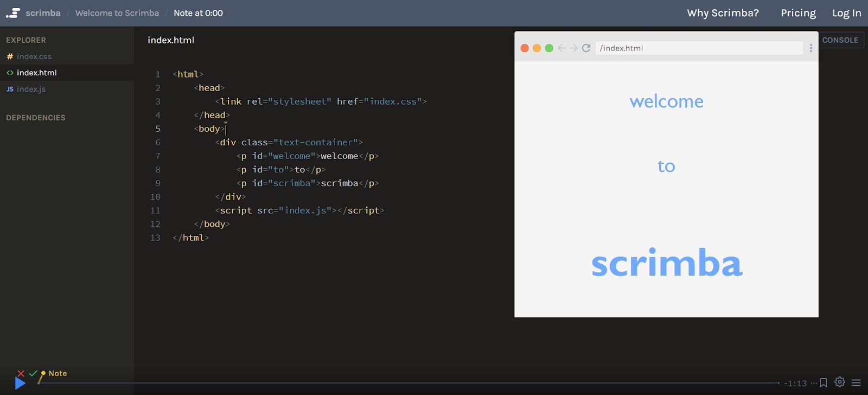Click the yellow dot in preview window
This screenshot has width=868, height=395.
coord(537,48)
